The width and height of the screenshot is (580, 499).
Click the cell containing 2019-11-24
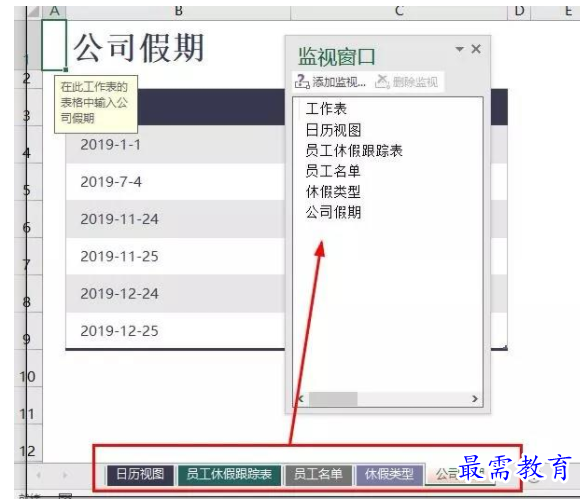click(x=175, y=219)
